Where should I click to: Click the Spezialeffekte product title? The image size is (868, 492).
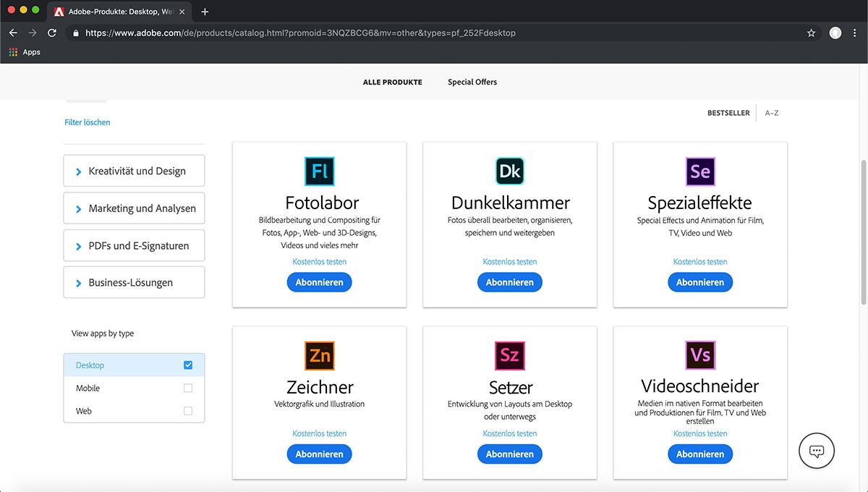click(x=699, y=203)
